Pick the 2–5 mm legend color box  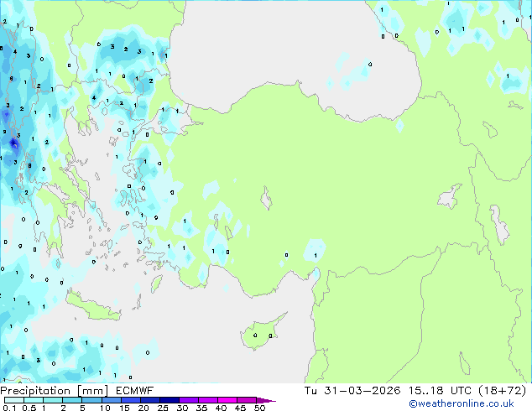pyautogui.click(x=72, y=400)
